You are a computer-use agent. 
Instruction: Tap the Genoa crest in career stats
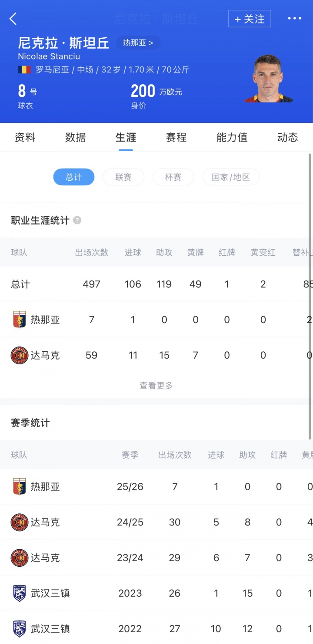click(19, 320)
